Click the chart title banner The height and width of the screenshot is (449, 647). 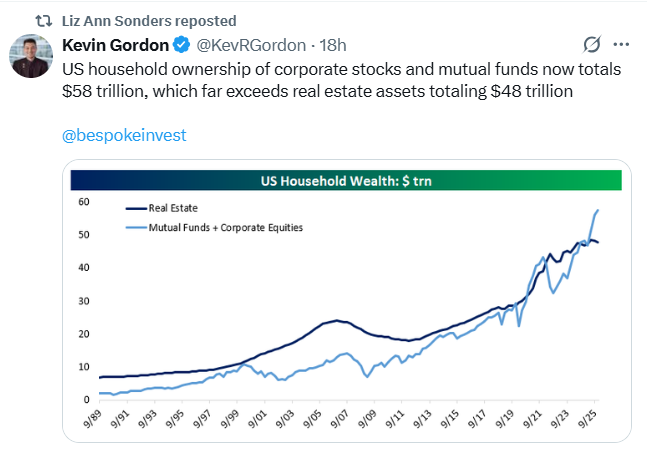346,180
